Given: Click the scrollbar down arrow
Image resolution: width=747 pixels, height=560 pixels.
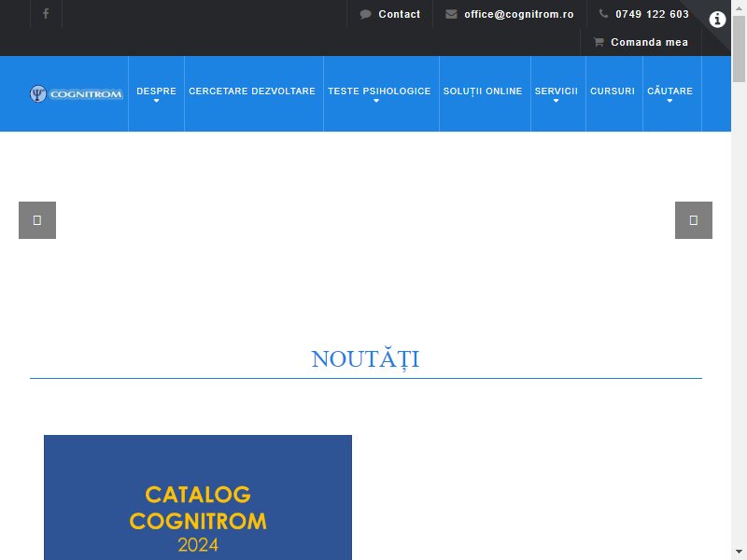Looking at the screenshot, I should (739, 552).
